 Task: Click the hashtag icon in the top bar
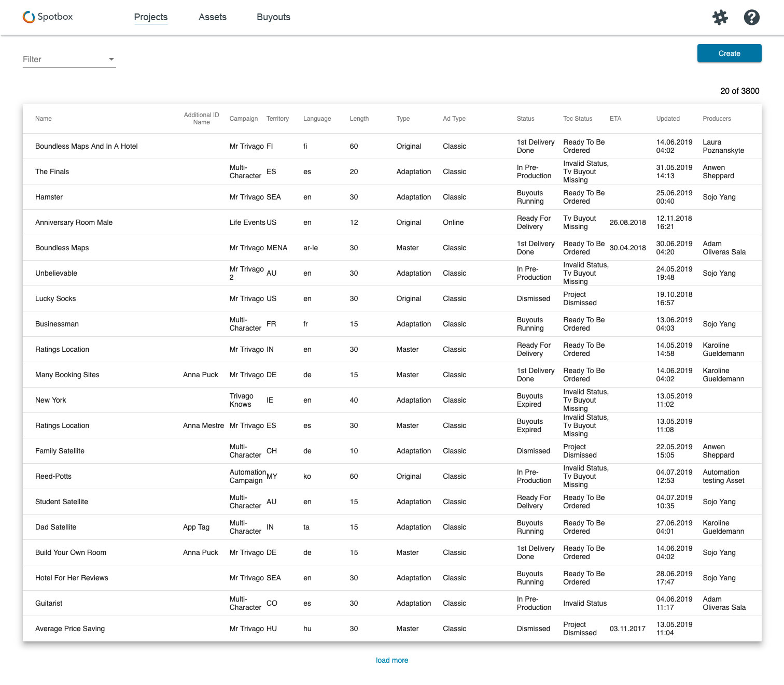pyautogui.click(x=720, y=17)
